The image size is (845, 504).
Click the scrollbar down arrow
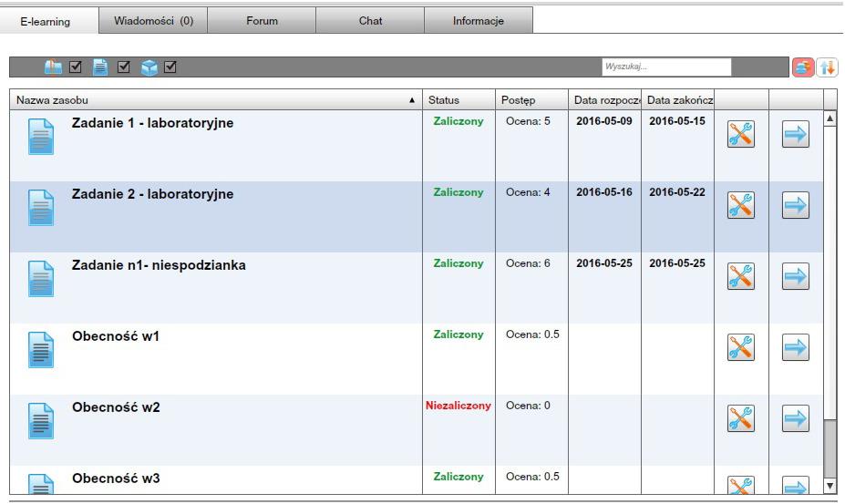click(830, 486)
